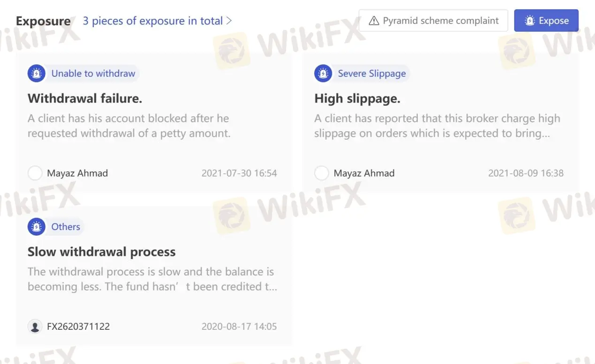
Task: Select the Severe Slippage tag label
Action: [371, 73]
